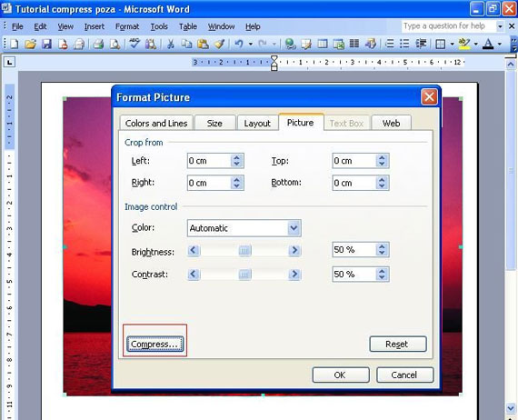This screenshot has height=420, width=518.
Task: Click the indent icon in toolbar
Action: click(x=421, y=44)
